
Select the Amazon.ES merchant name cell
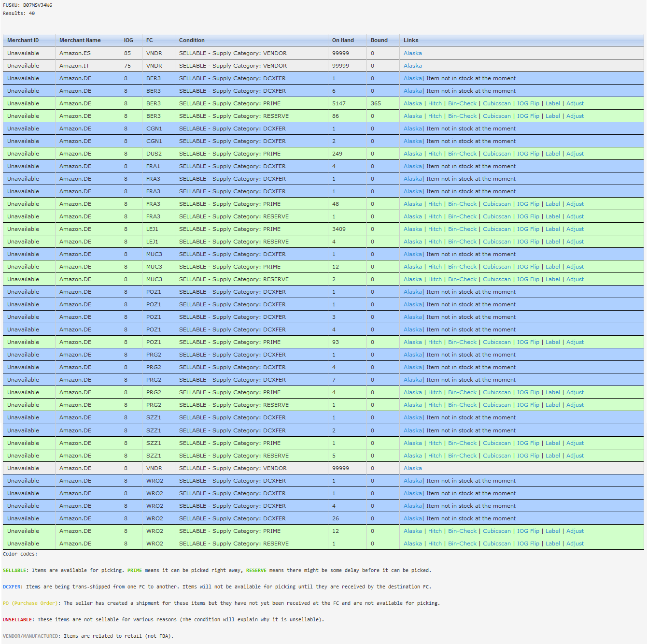pos(87,53)
